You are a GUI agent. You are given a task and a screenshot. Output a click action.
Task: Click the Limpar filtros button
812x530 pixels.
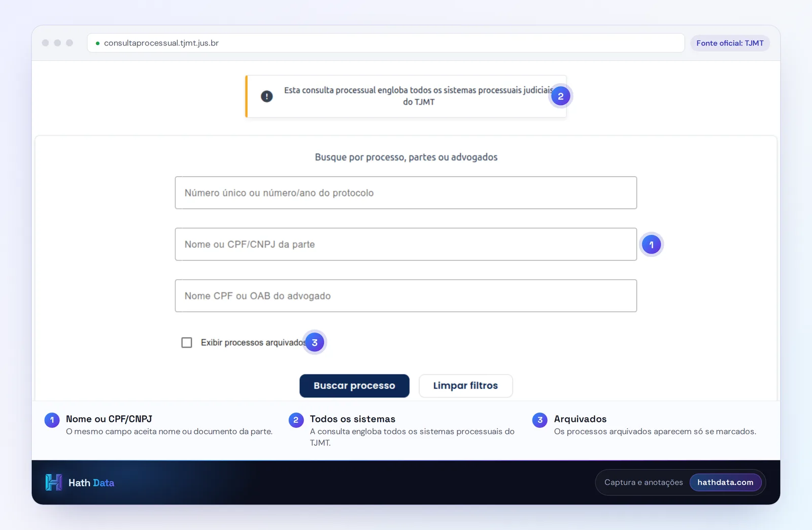click(465, 386)
